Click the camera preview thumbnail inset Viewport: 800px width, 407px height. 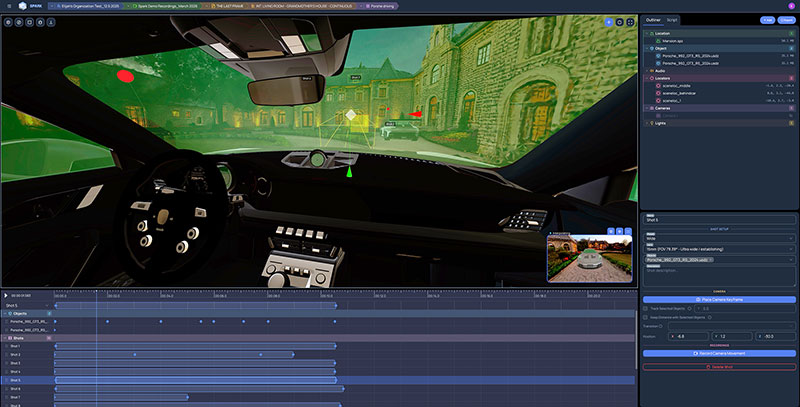pyautogui.click(x=590, y=258)
